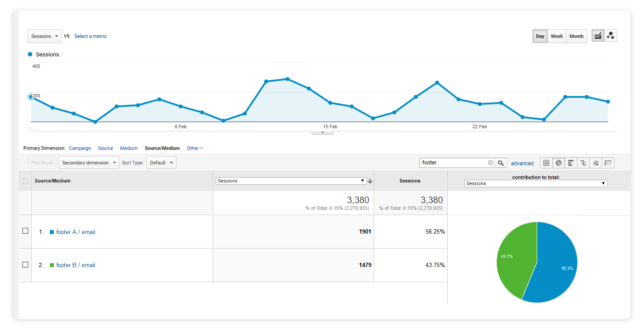Screen dimensions: 644x335
Task: Switch graph to Month granularity
Action: point(577,36)
